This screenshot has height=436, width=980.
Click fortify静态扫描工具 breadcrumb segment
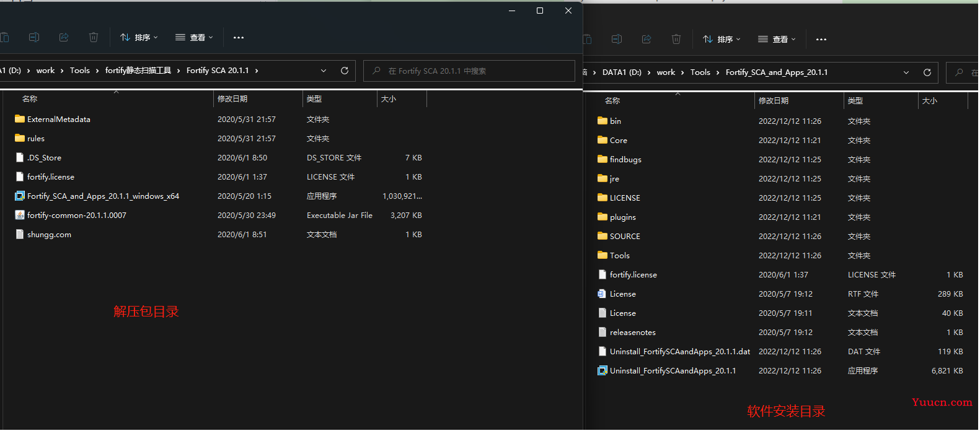click(138, 71)
